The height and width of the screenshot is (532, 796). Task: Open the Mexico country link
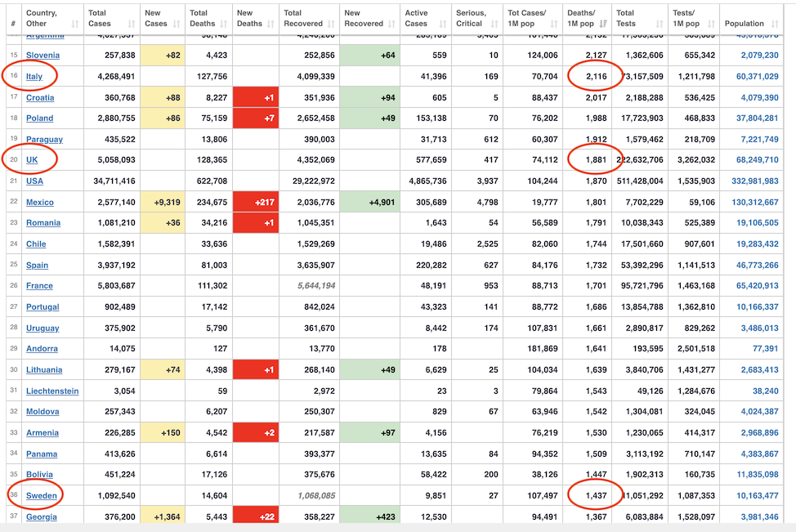pyautogui.click(x=39, y=203)
